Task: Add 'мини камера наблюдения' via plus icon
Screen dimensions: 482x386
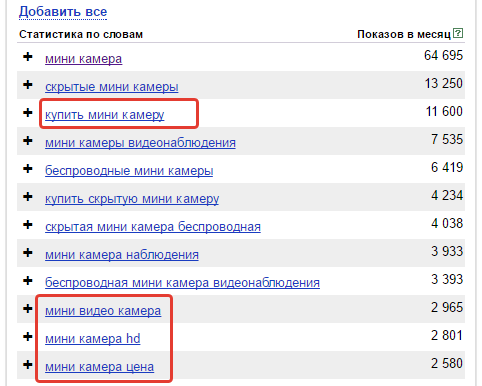Action: [28, 253]
